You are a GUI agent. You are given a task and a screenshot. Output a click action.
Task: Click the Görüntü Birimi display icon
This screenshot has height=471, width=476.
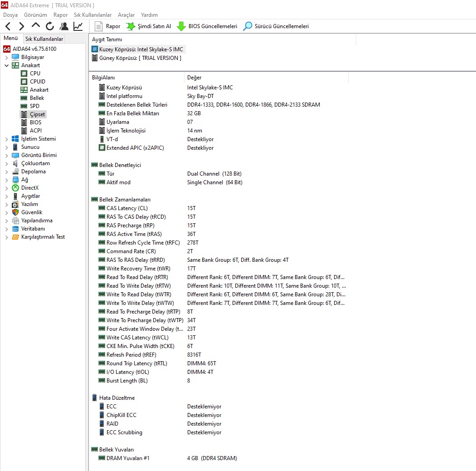(x=15, y=155)
